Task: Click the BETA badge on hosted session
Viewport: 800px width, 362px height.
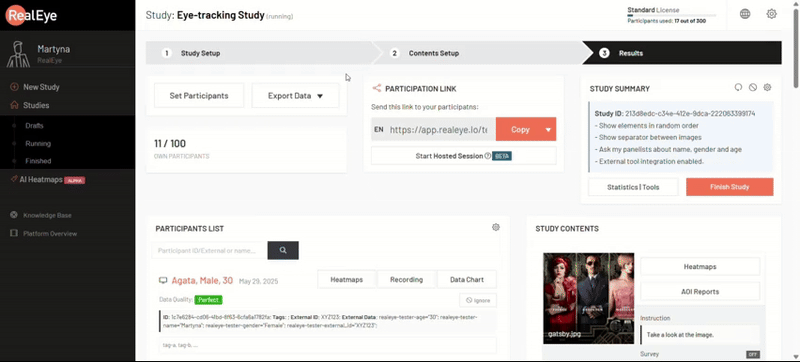Action: coord(503,156)
